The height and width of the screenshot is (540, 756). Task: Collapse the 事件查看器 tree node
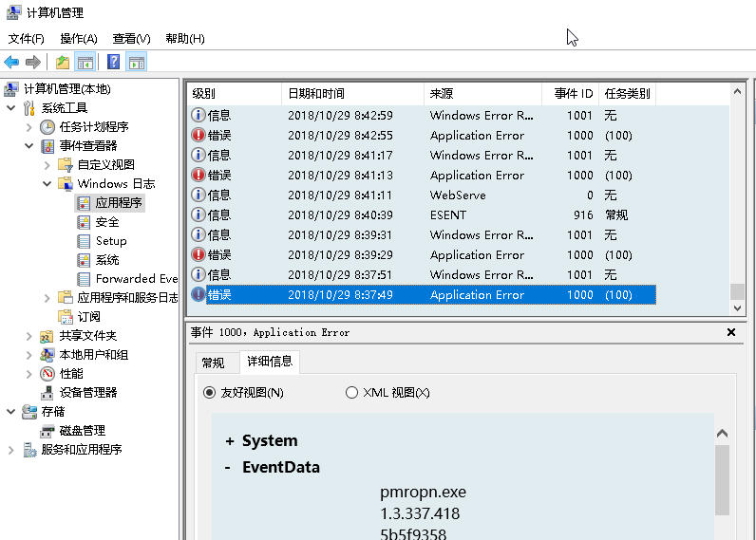click(28, 146)
